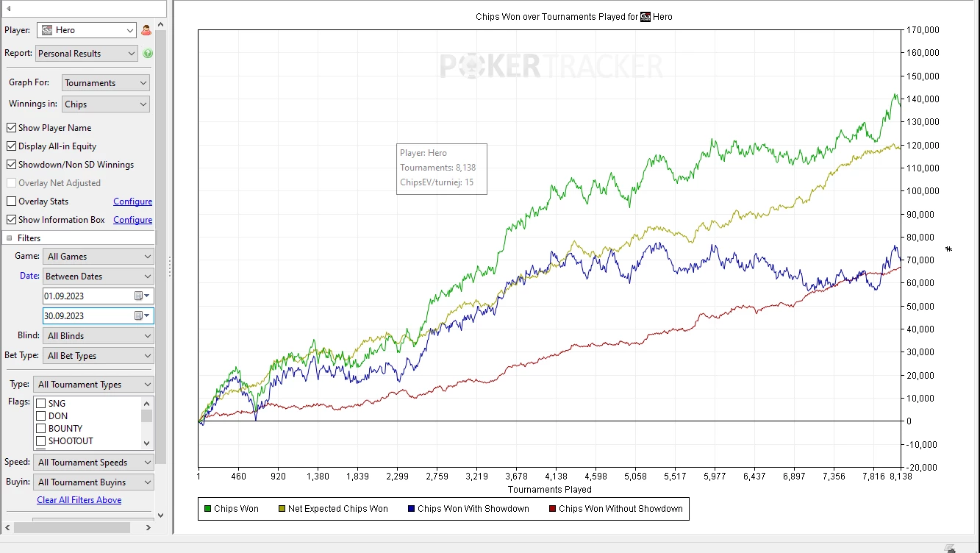Expand the Date Between Dates dropdown

99,276
